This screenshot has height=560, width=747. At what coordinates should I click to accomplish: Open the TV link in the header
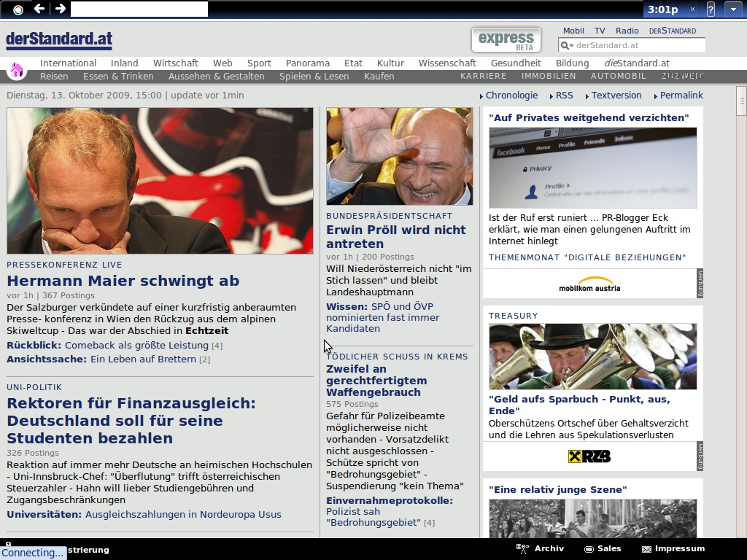600,31
